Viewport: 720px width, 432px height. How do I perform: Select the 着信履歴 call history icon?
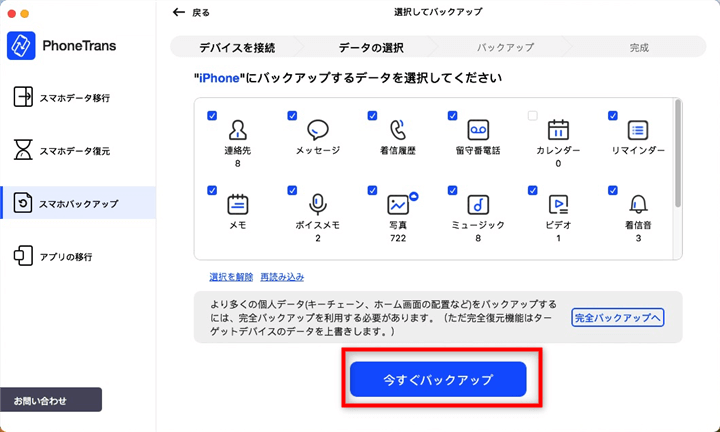[x=398, y=130]
